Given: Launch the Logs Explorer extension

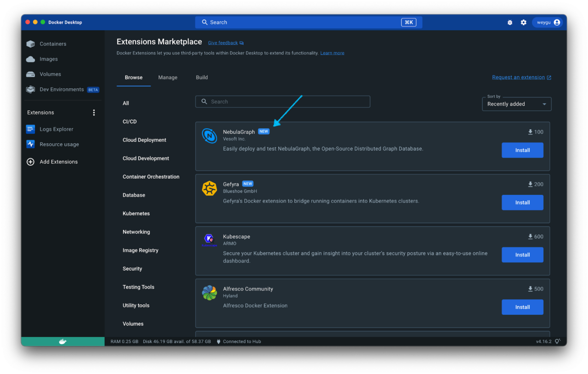Looking at the screenshot, I should coord(56,129).
